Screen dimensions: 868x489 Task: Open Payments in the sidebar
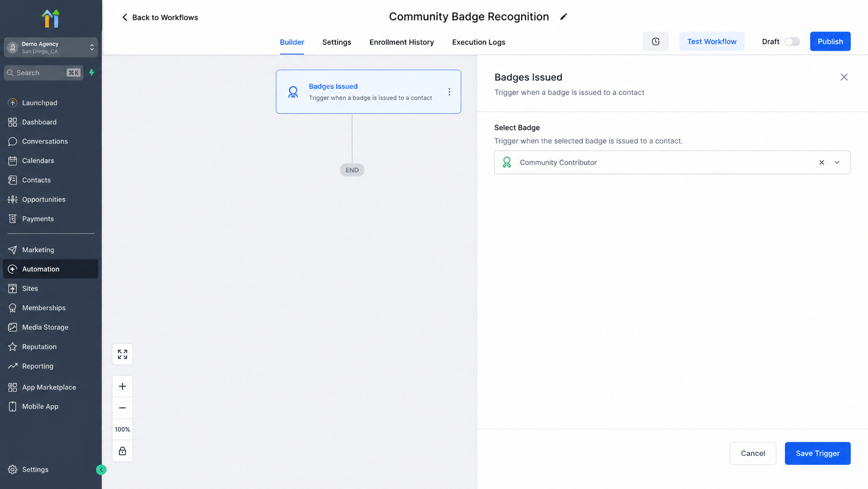tap(50, 219)
